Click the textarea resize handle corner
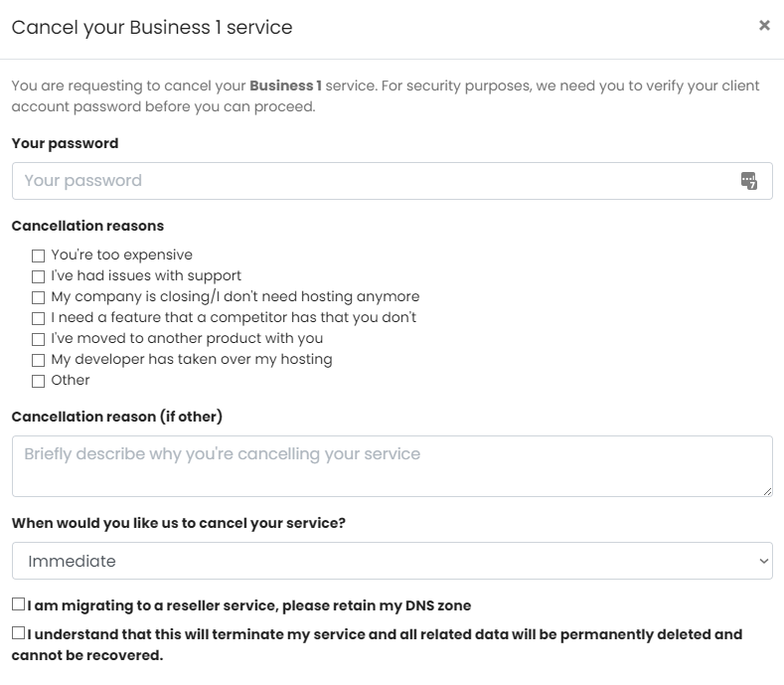 pos(767,491)
